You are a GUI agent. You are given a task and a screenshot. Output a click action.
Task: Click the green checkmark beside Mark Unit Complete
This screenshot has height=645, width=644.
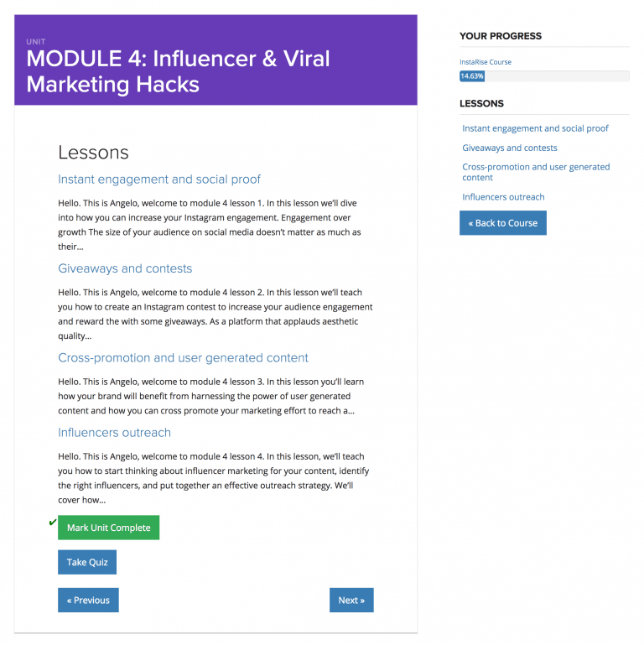(x=52, y=523)
